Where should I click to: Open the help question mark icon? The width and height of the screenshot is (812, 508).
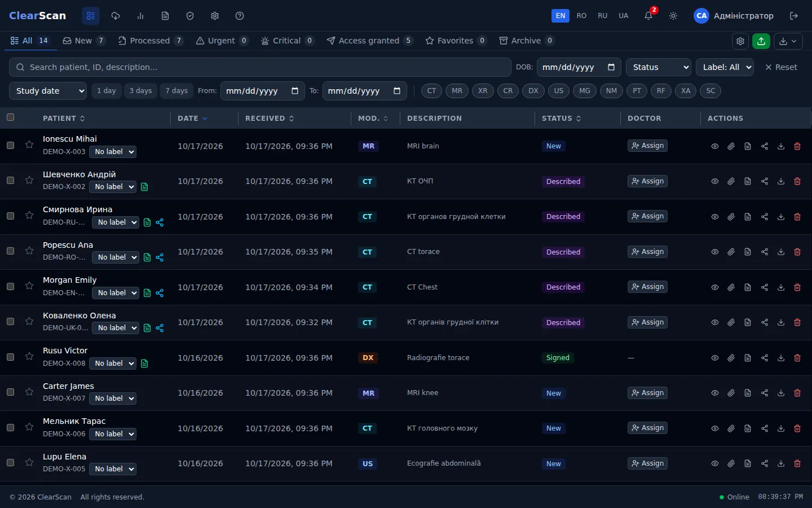(240, 16)
